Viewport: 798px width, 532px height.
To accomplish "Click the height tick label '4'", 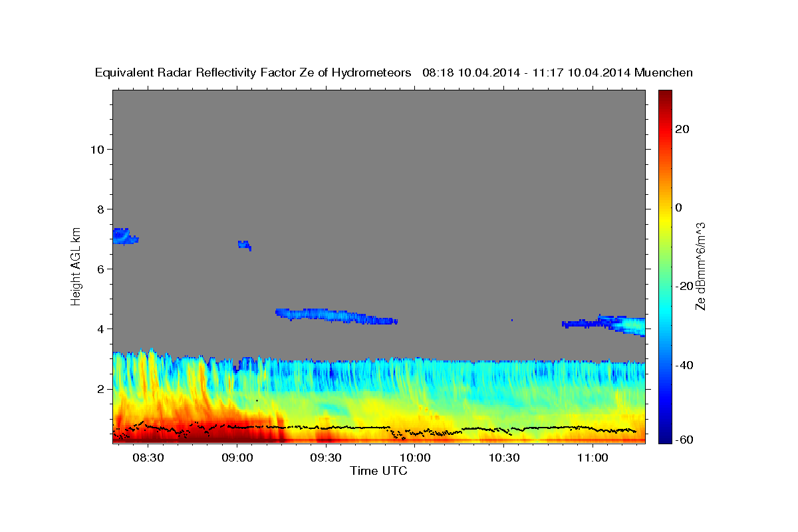I will 101,329.
